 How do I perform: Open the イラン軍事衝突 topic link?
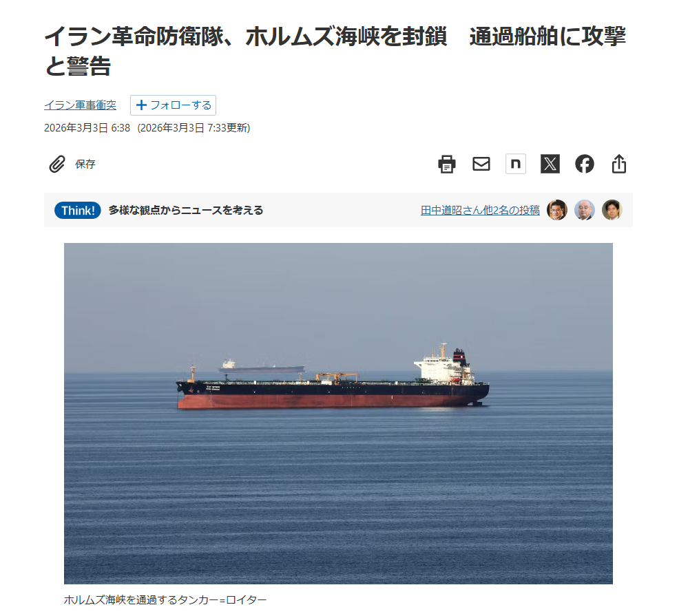[81, 105]
